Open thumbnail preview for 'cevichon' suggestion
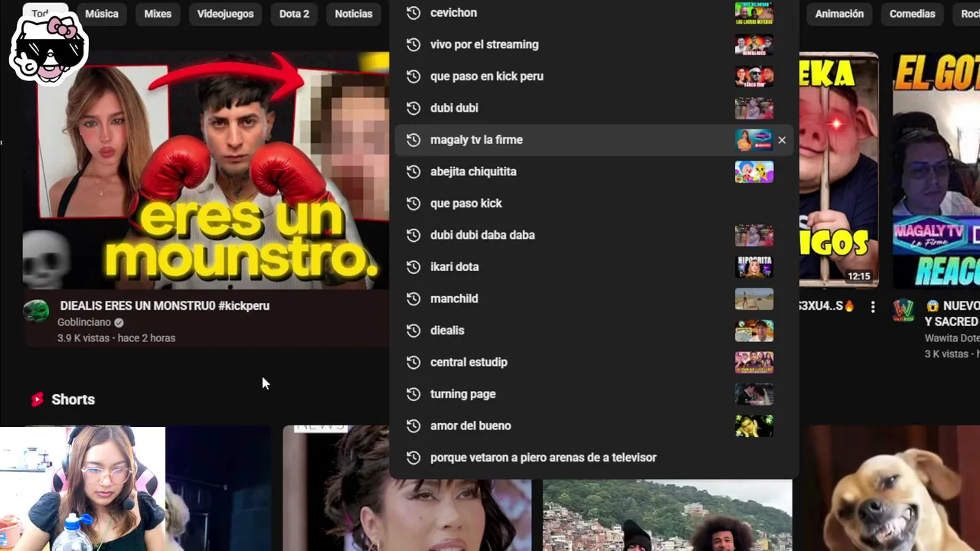 [x=754, y=13]
